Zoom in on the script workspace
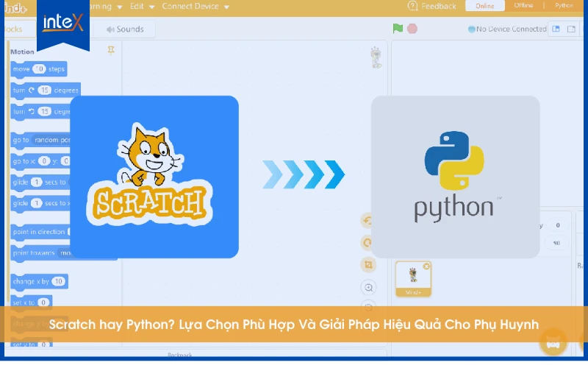The height and width of the screenshot is (368, 588). tap(369, 288)
